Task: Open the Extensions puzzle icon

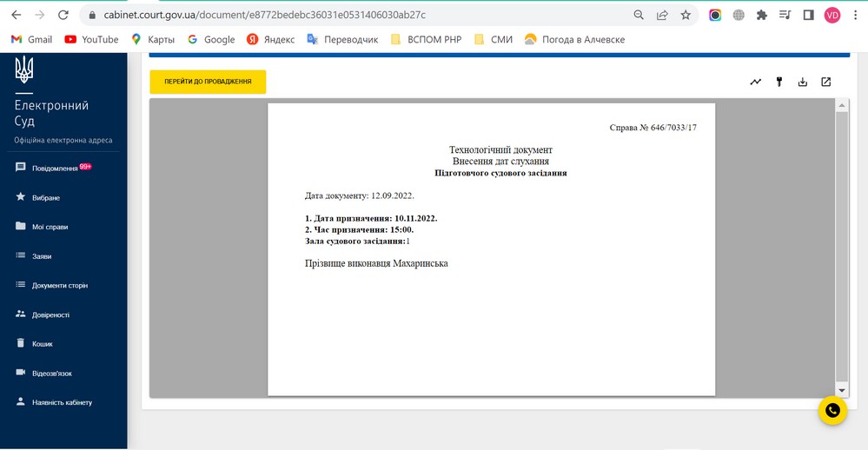Action: click(762, 15)
